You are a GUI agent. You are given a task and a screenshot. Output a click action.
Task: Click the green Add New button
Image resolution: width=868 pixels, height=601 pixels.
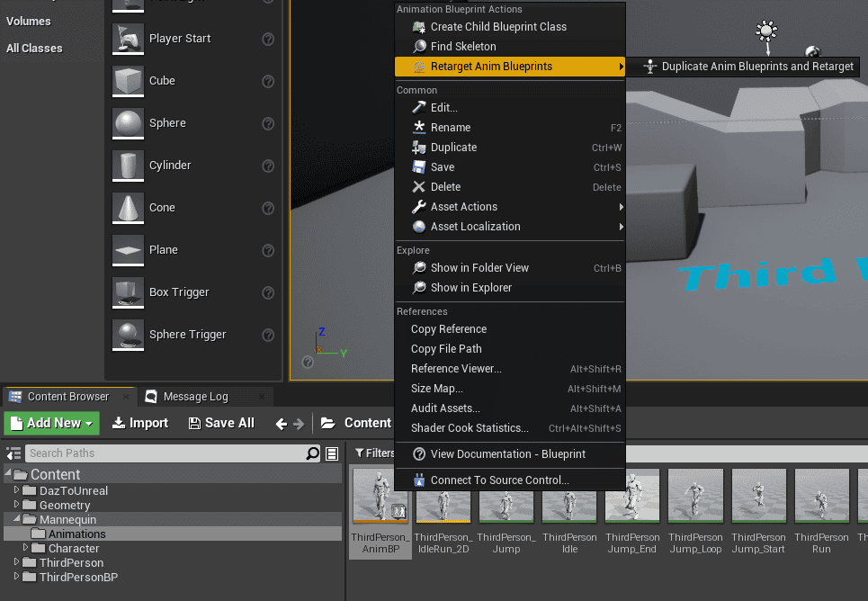[x=51, y=422]
